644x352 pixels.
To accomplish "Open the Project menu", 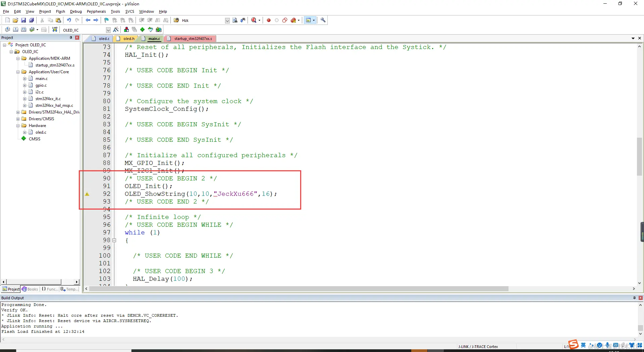I will click(x=45, y=11).
